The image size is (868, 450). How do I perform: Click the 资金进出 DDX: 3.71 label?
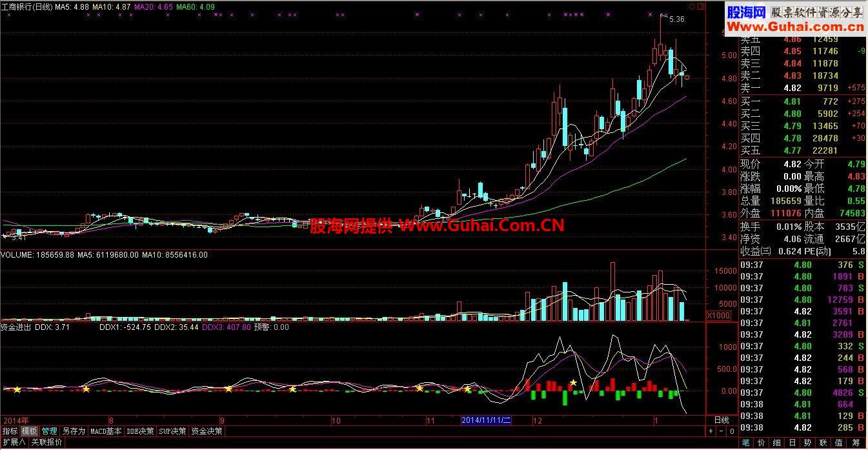(x=35, y=327)
